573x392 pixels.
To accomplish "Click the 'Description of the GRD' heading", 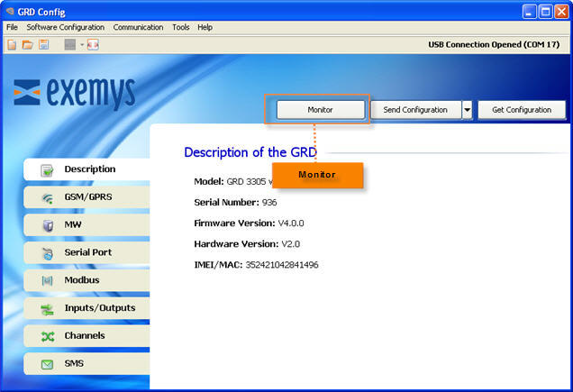I will [250, 152].
